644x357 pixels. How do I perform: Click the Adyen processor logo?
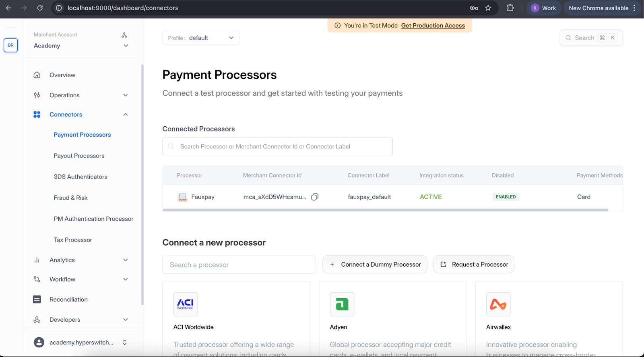tap(342, 304)
